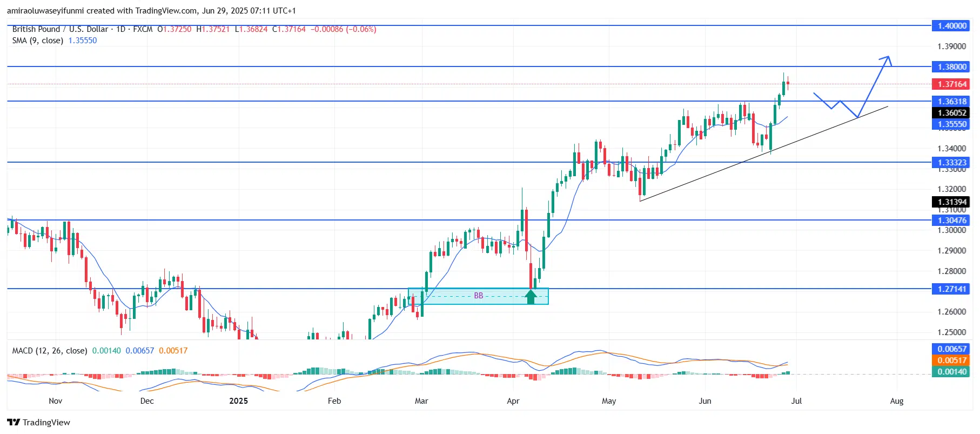This screenshot has height=434, width=980.
Task: Open the MACD (12, 26, close) legend
Action: [50, 351]
